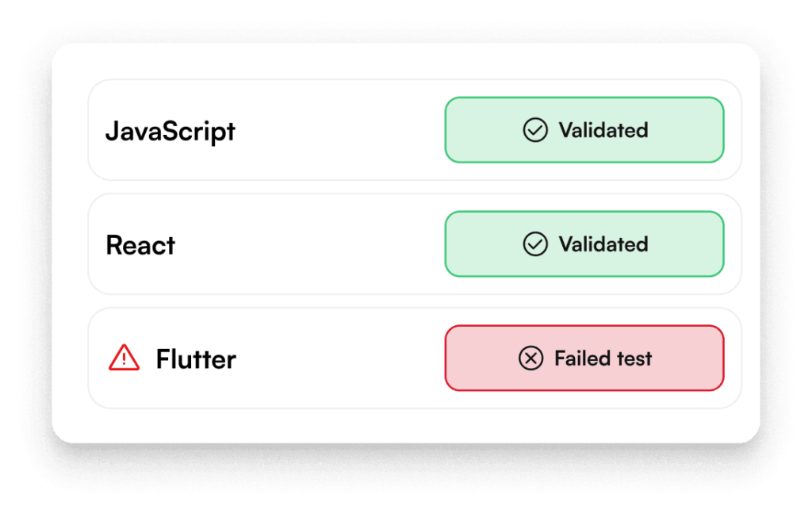Click empty space in the Flutter row

pos(341,358)
